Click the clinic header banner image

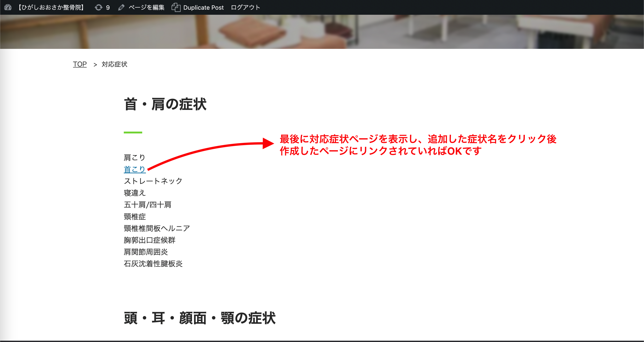[322, 32]
